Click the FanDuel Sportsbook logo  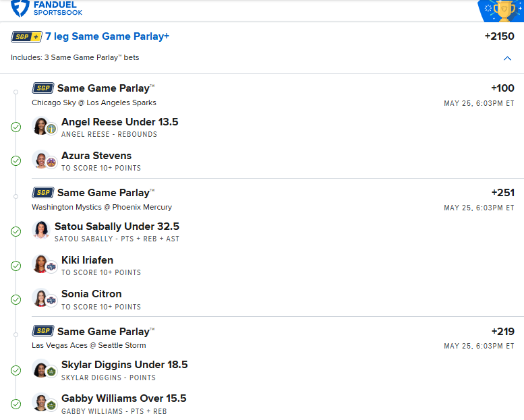coord(47,8)
